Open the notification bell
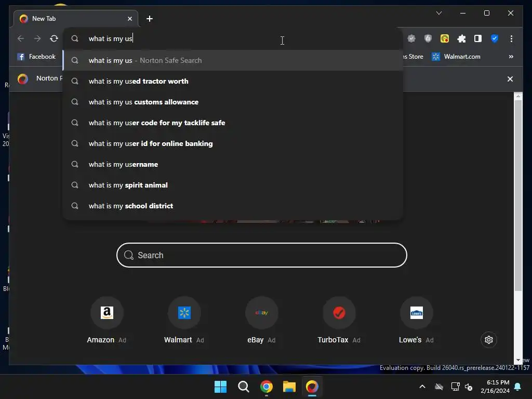 (x=518, y=387)
